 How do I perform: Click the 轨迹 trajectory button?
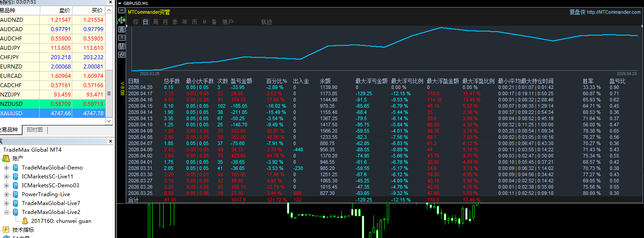tap(267, 22)
